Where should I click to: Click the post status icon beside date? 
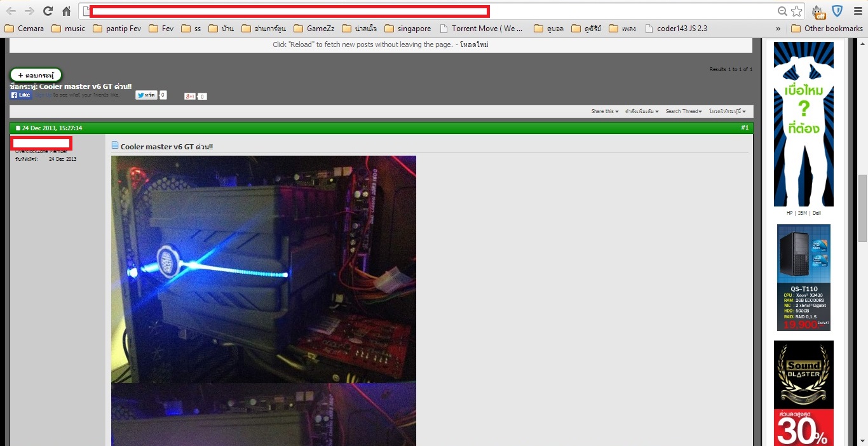pos(18,128)
